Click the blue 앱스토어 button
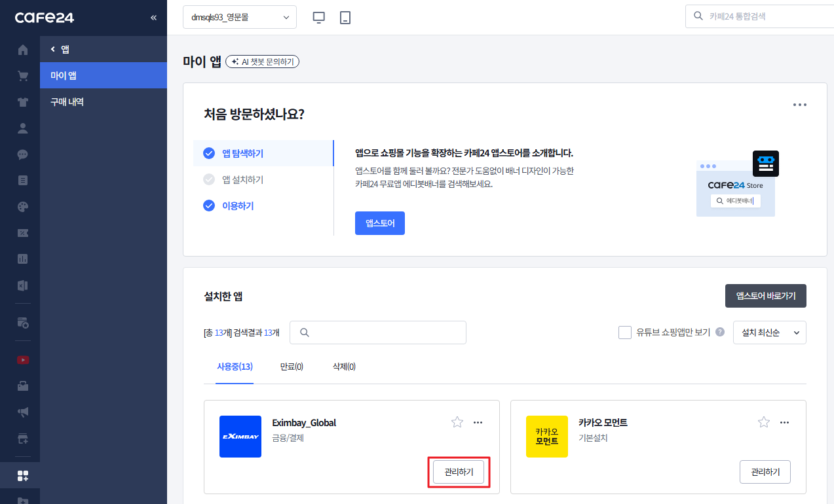Screen dimensions: 834x504 [x=380, y=223]
